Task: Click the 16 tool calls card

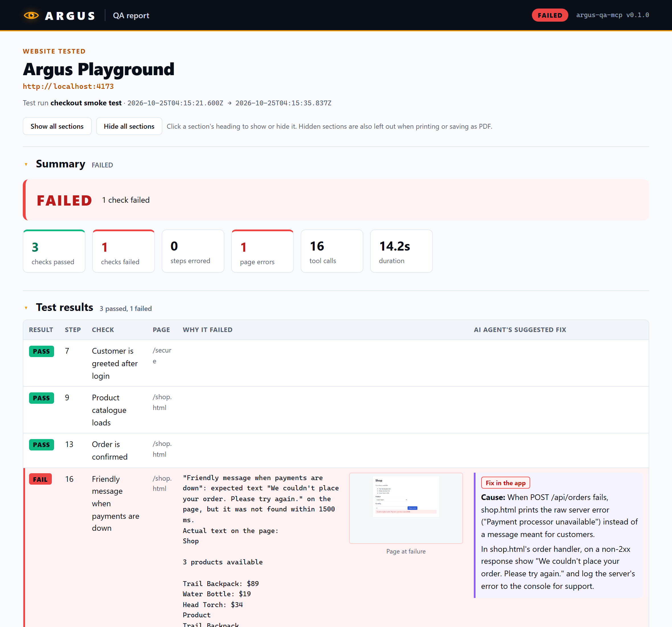Action: tap(332, 251)
